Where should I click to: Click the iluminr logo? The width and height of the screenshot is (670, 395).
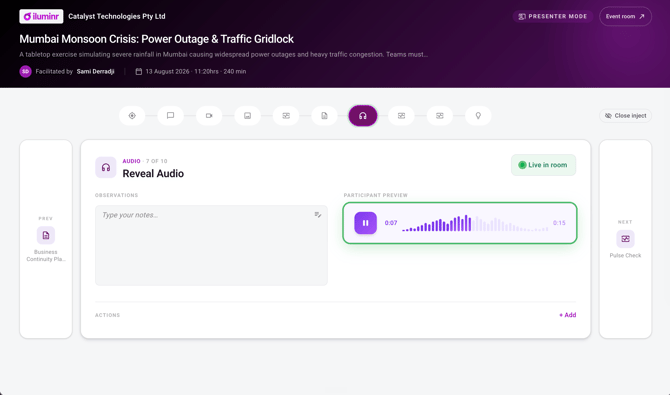[41, 16]
